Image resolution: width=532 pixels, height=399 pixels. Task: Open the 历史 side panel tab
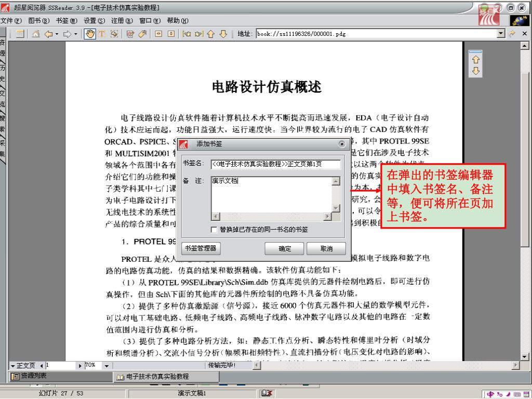click(x=3, y=73)
